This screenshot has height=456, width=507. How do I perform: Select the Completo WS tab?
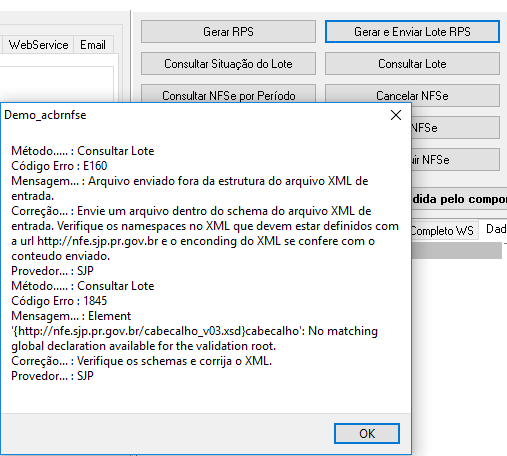coord(443,230)
